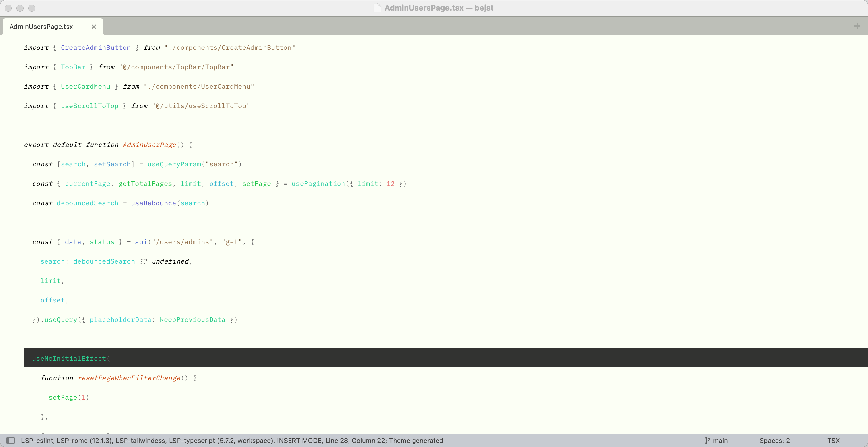Image resolution: width=868 pixels, height=447 pixels.
Task: Click the "/users/admins" string
Action: click(182, 242)
